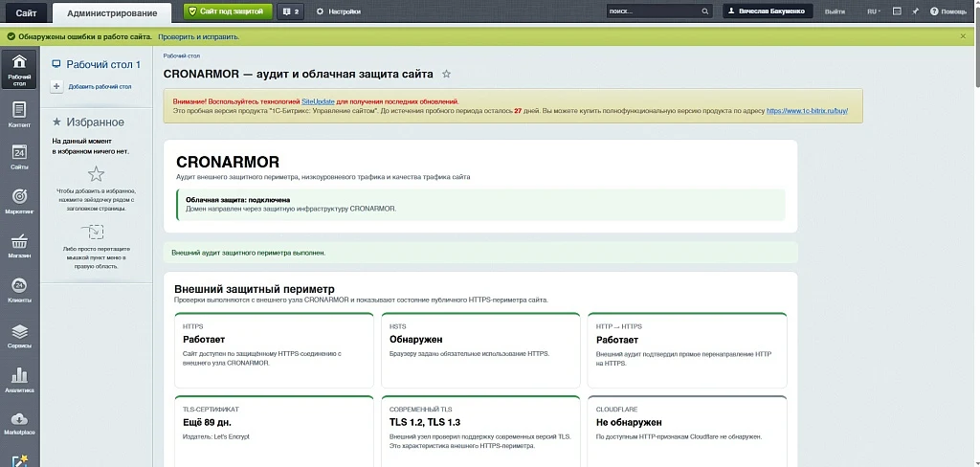Close the green site errors notification bar
This screenshot has width=980, height=467.
click(x=963, y=36)
